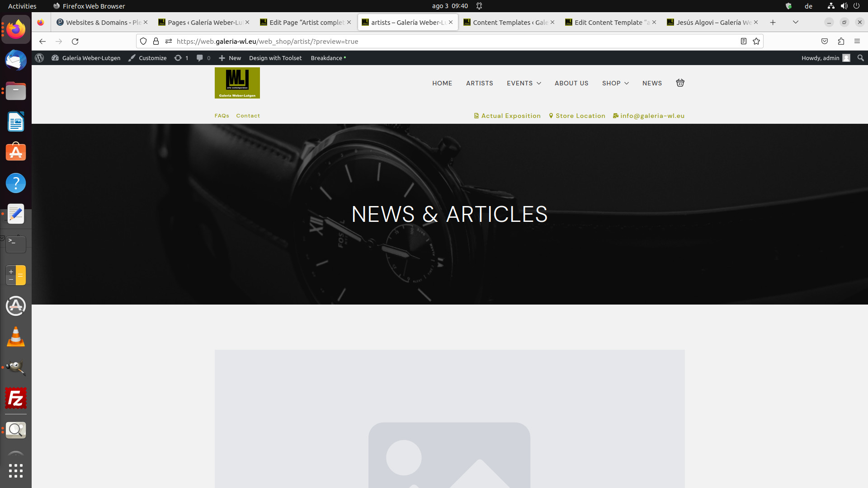Screen dimensions: 868x488
Task: Open the New content admin menu
Action: 230,58
